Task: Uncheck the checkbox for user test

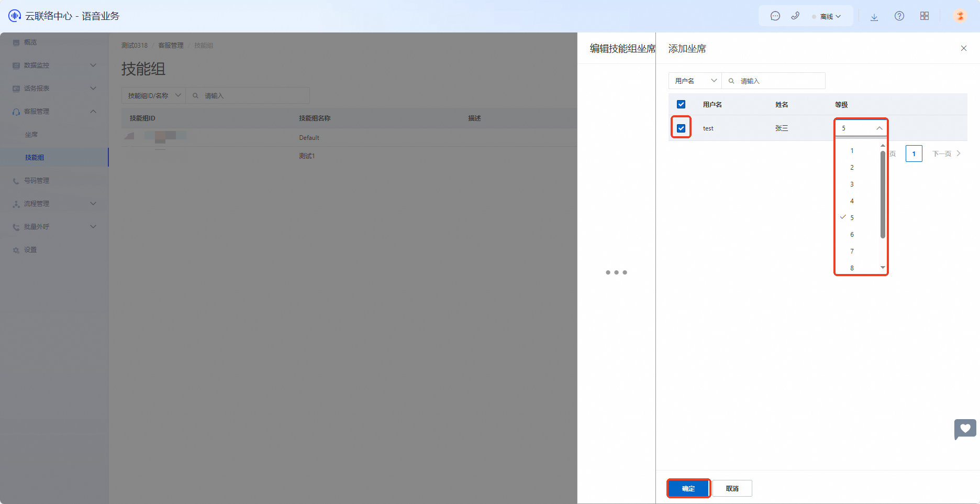Action: pos(681,128)
